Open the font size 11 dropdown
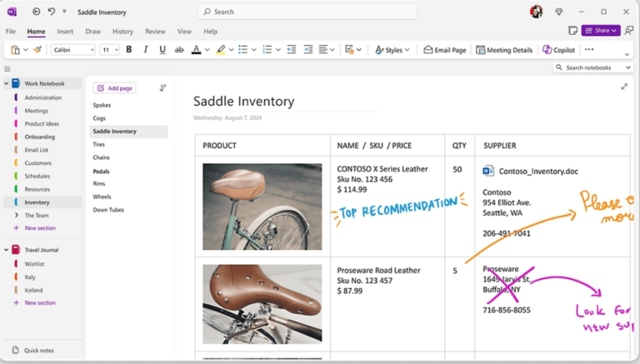 pyautogui.click(x=109, y=50)
